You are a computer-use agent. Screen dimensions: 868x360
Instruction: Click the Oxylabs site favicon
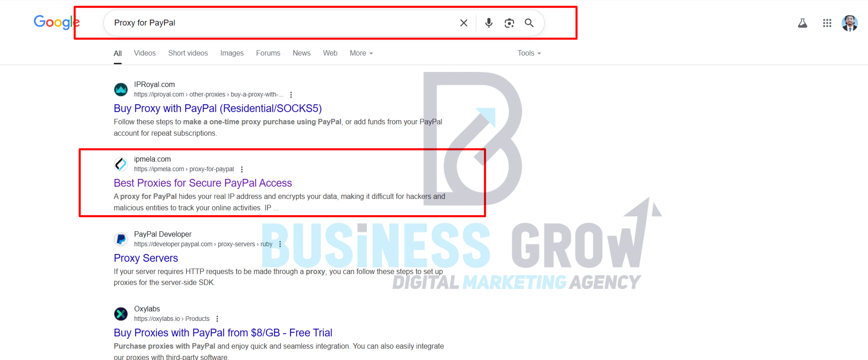click(121, 314)
